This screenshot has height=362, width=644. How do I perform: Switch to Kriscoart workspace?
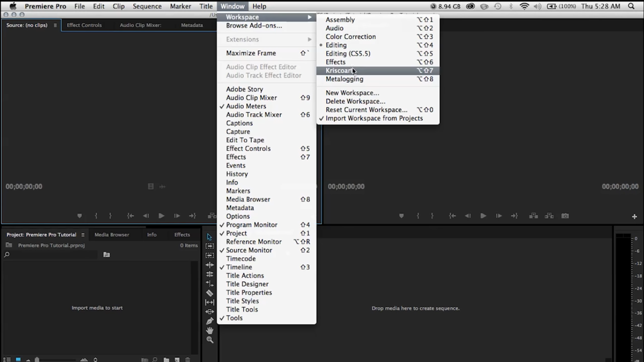pos(378,71)
